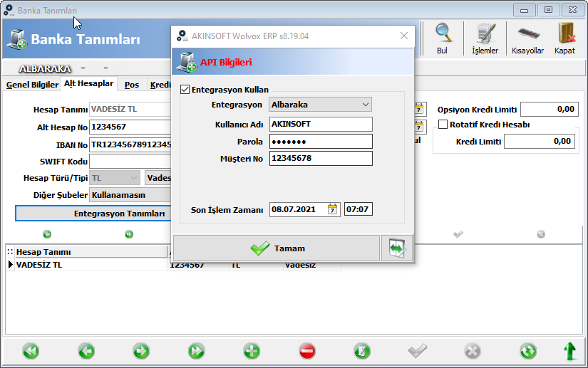
Task: Enable the Rotatif Kredi Hesabı checkbox
Action: click(443, 125)
